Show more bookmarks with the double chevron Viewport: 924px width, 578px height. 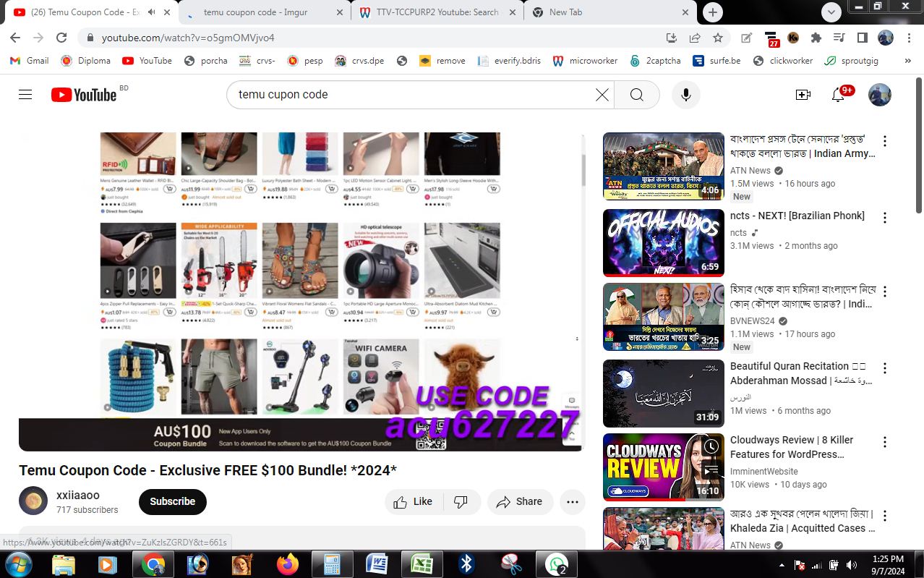pos(908,61)
